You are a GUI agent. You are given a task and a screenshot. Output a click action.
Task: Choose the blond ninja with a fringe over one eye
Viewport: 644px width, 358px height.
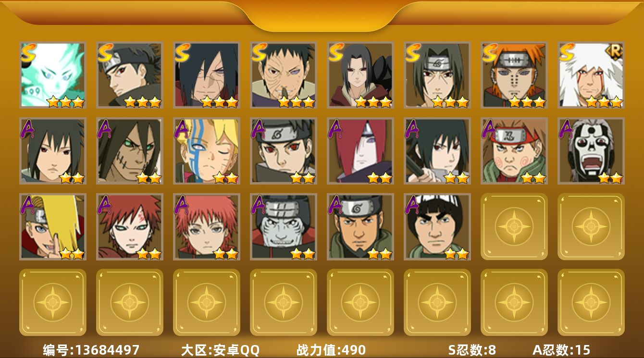pyautogui.click(x=53, y=227)
